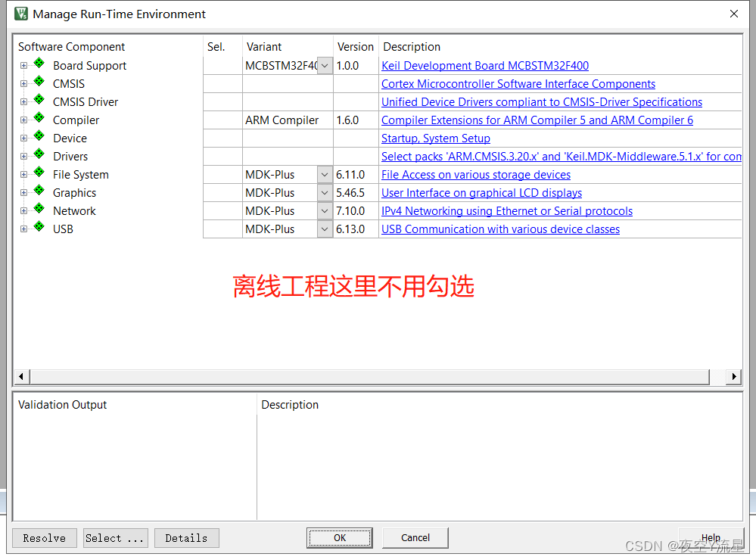
Task: Click the Software Component column header
Action: [71, 47]
